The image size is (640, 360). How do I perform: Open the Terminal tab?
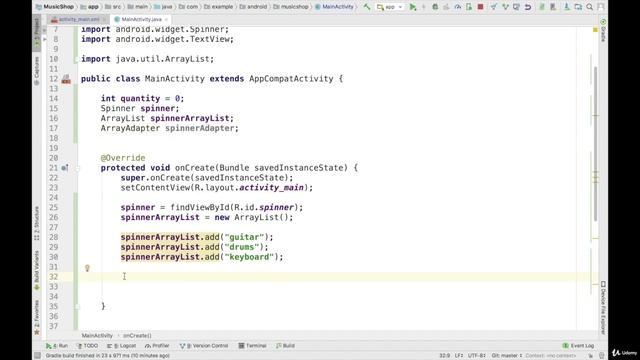point(252,346)
